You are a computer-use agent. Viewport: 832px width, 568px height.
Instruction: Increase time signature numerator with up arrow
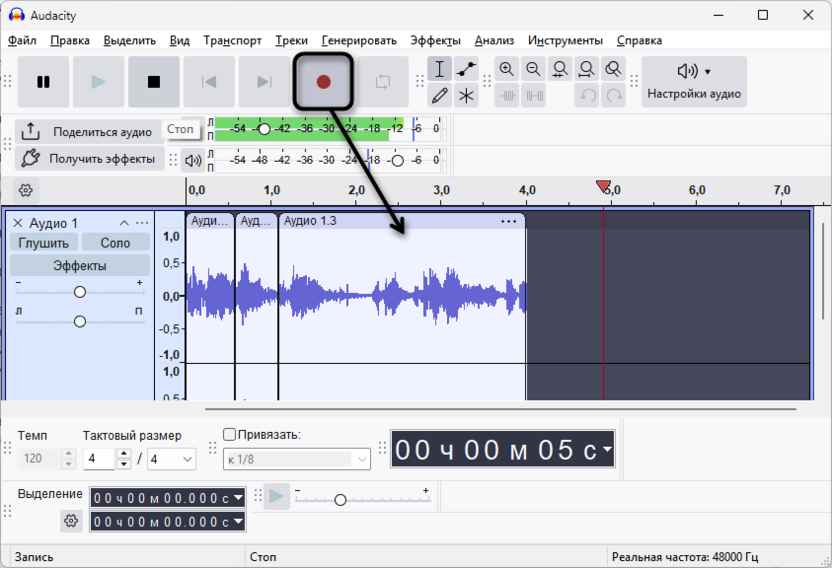point(123,454)
